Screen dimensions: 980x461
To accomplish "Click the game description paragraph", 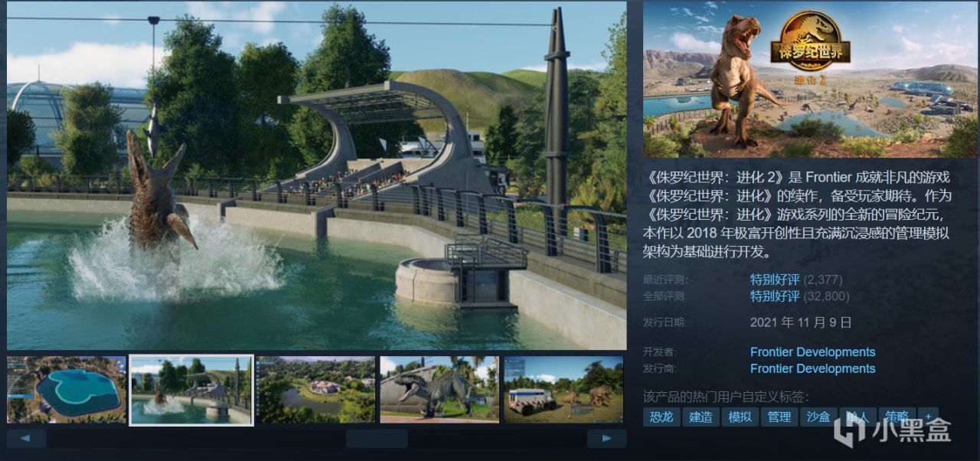I will (796, 214).
